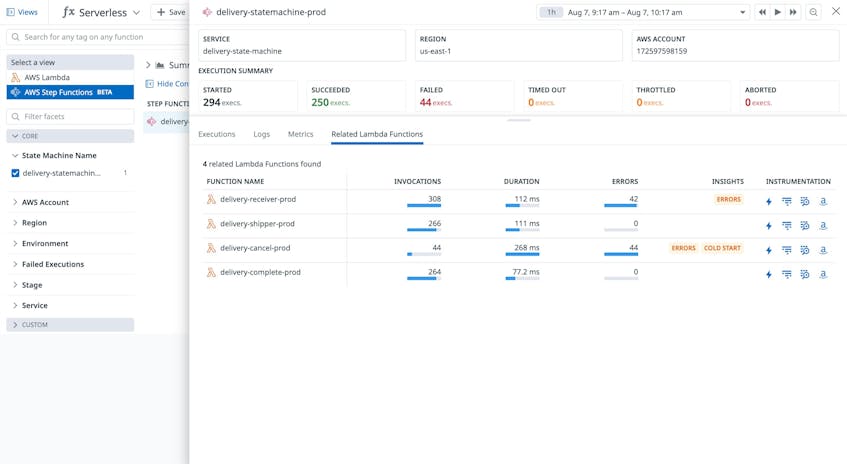Open delivery-cancel-prod function
Image resolution: width=847 pixels, height=464 pixels.
pyautogui.click(x=255, y=248)
